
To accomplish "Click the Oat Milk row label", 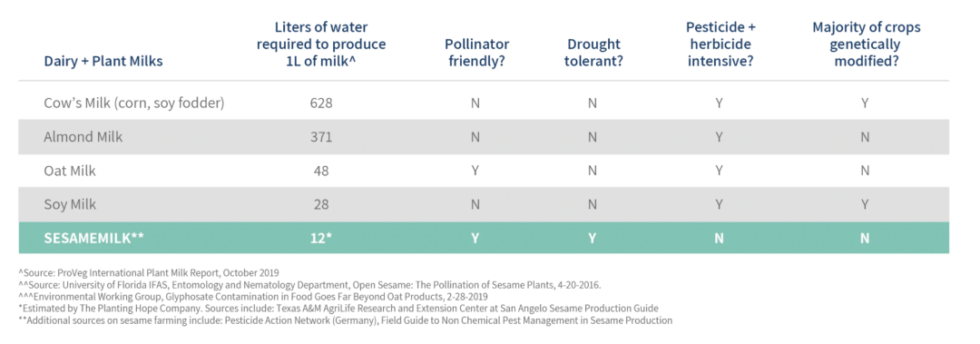I will click(71, 170).
